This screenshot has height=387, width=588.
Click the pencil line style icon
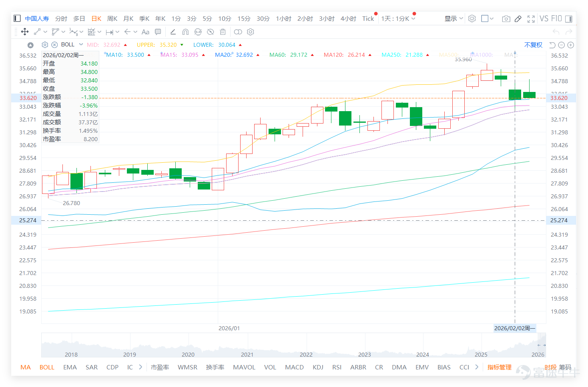tap(173, 32)
